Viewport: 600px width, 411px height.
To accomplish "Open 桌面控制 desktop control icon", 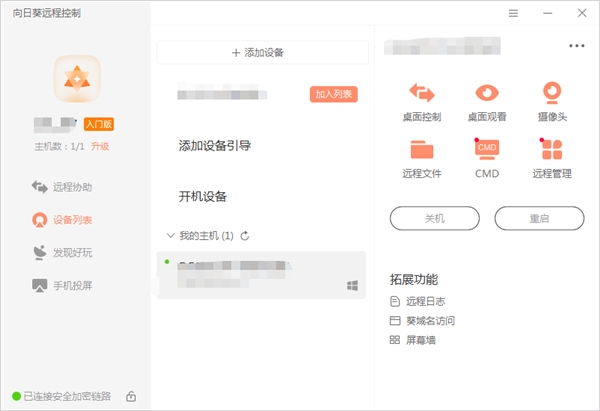I will pyautogui.click(x=421, y=93).
